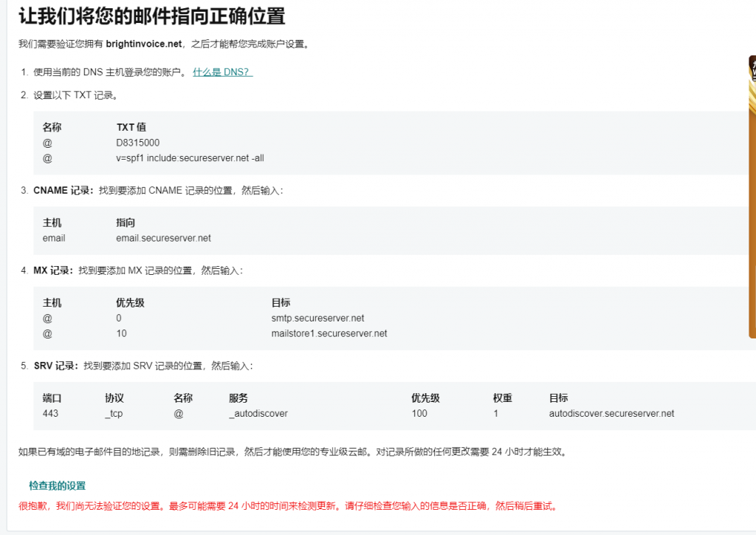Viewport: 756px width, 535px height.
Task: Open the "什么是 DNS?" help link
Action: [222, 72]
